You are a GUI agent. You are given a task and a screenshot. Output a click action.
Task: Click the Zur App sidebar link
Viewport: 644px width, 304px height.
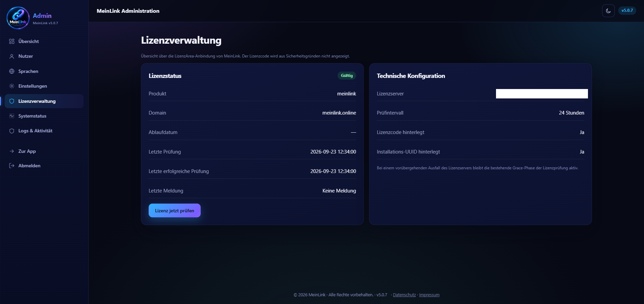coord(44,151)
